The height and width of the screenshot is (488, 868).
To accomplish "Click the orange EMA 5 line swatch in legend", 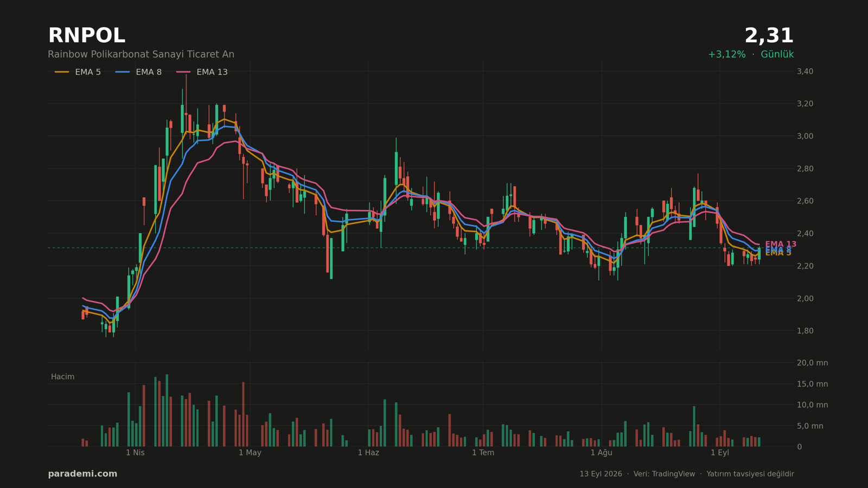I will coord(62,72).
